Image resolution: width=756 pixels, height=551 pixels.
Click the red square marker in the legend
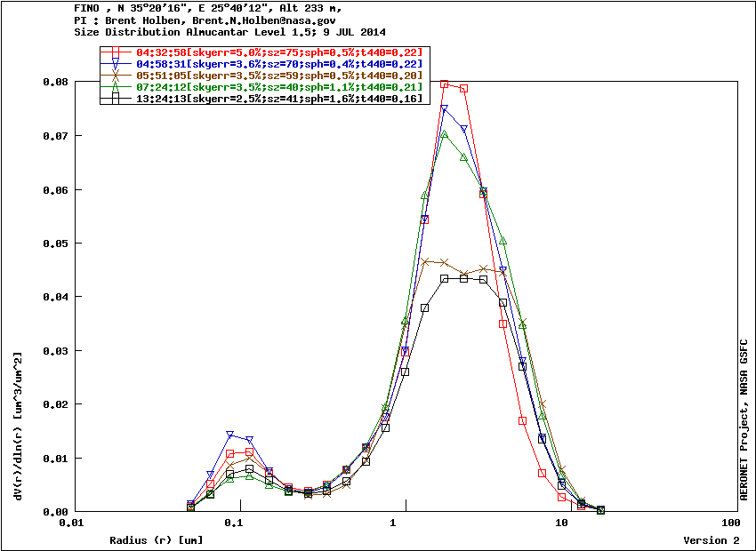(117, 52)
